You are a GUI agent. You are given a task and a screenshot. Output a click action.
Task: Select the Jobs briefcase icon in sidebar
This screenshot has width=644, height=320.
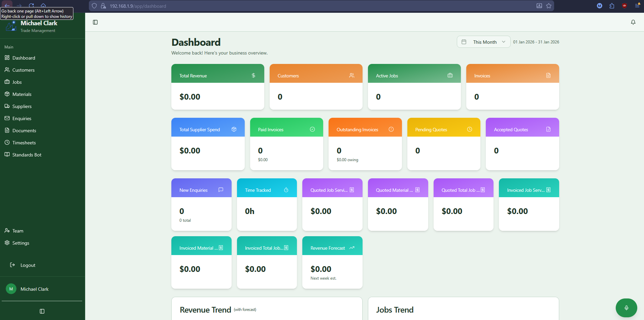pyautogui.click(x=7, y=82)
